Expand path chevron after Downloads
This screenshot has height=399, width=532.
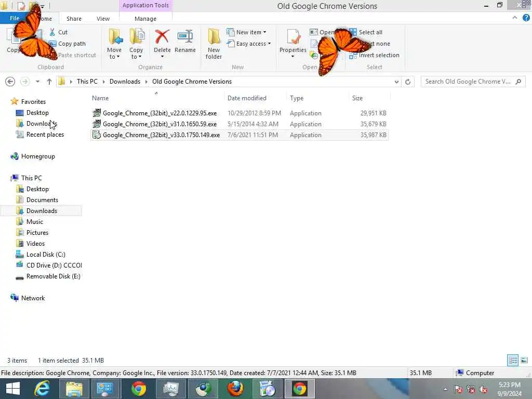pos(146,82)
